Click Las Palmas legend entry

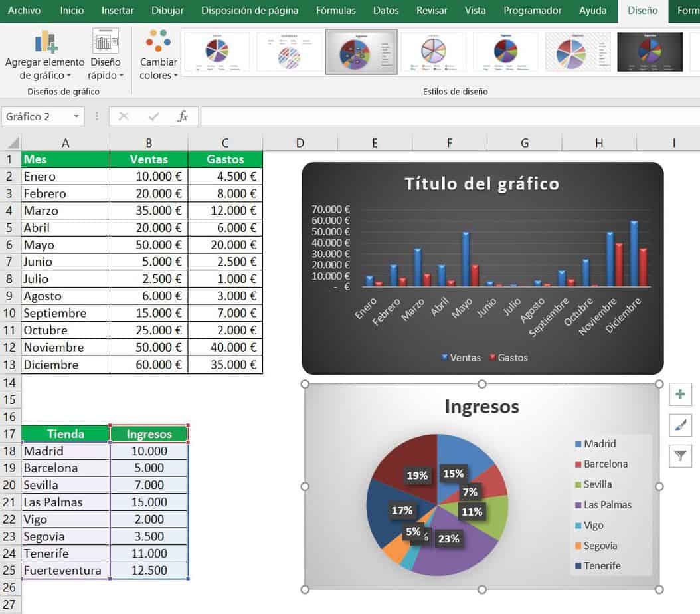point(603,505)
